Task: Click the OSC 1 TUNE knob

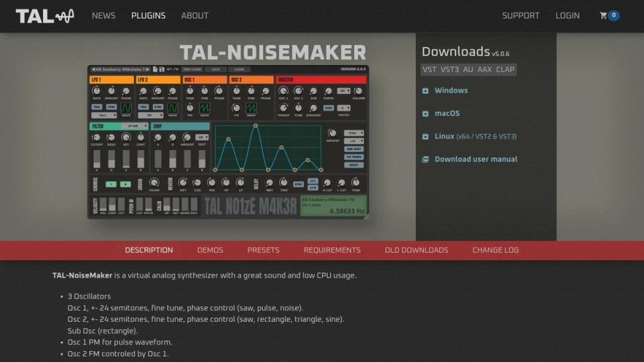Action: click(x=190, y=90)
